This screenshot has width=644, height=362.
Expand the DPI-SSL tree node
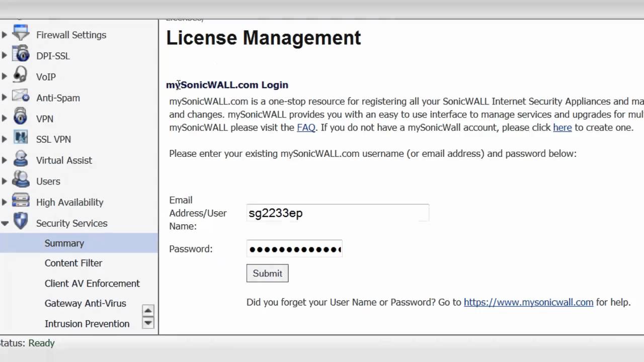(x=5, y=56)
